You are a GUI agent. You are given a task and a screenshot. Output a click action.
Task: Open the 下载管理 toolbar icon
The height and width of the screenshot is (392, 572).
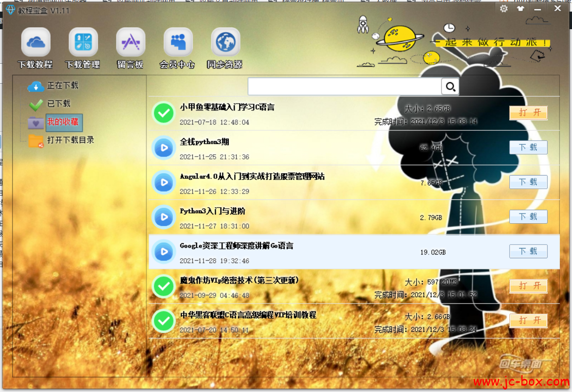click(83, 42)
